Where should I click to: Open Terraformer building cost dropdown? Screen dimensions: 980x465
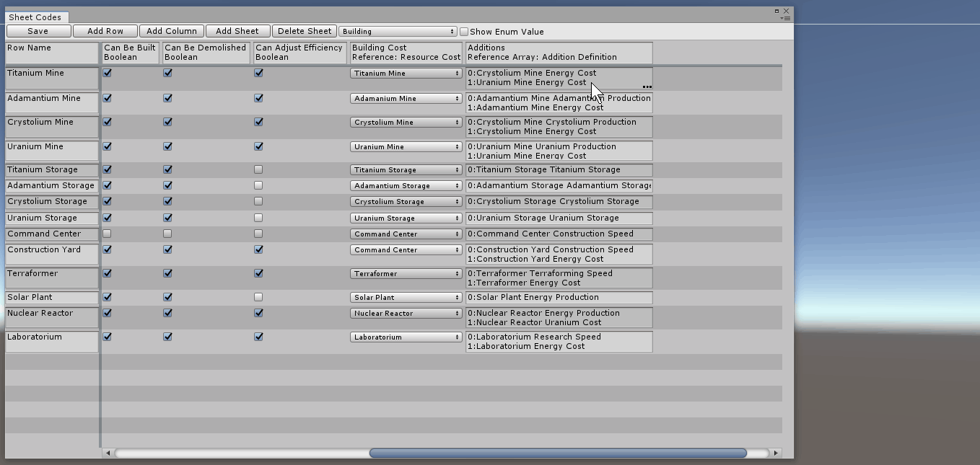click(406, 274)
